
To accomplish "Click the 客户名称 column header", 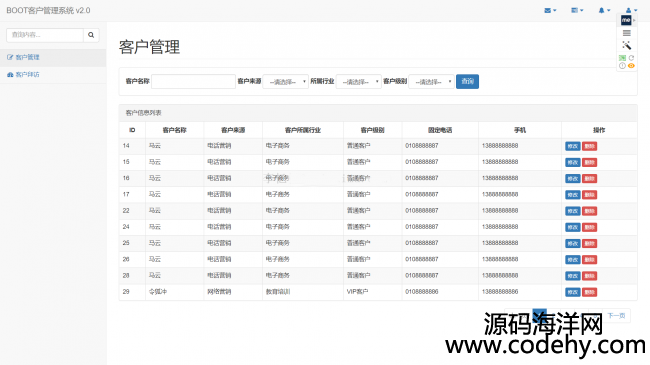I will (x=175, y=130).
